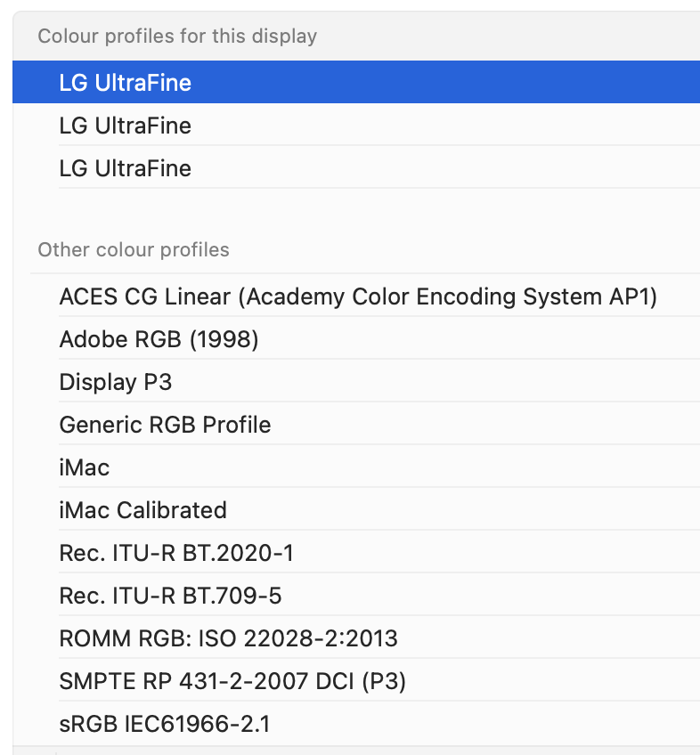Pick the third LG UltraFine profile
Viewport: 700px width, 755px height.
click(126, 168)
